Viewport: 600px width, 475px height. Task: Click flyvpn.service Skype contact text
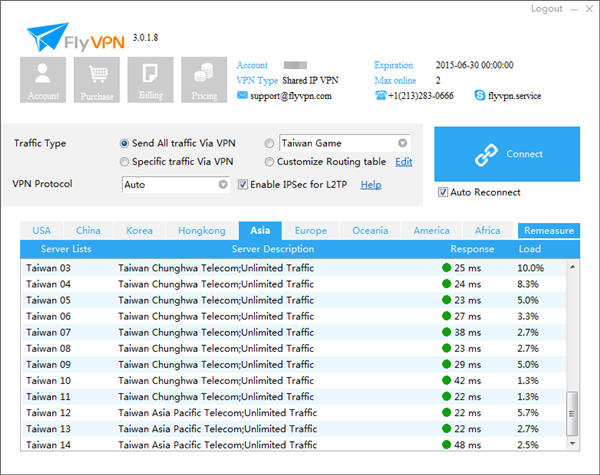(x=514, y=96)
